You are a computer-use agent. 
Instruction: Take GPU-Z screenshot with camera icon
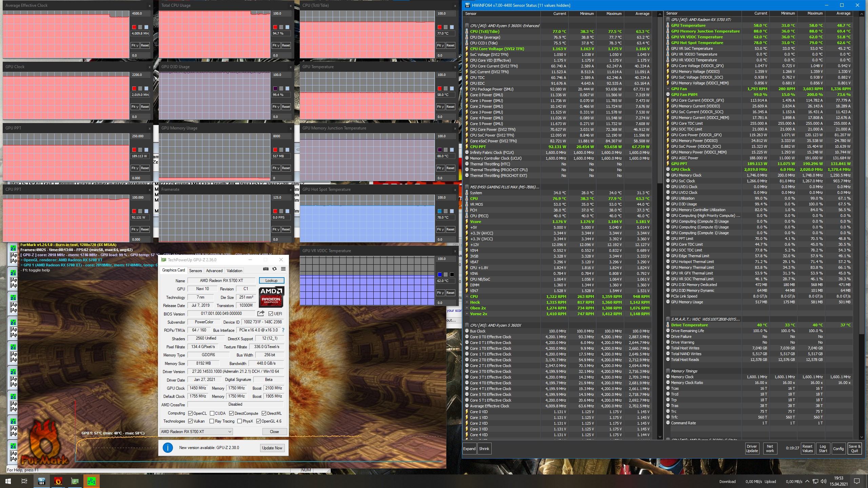point(266,269)
